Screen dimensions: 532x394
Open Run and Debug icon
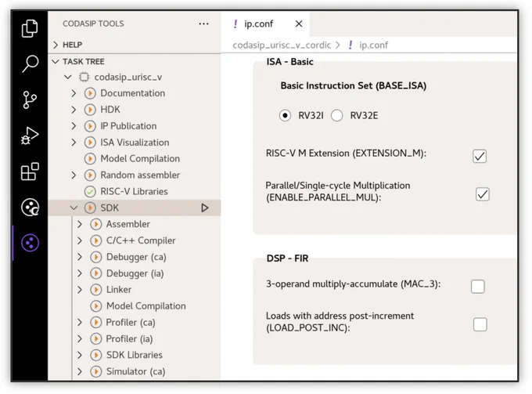point(30,136)
